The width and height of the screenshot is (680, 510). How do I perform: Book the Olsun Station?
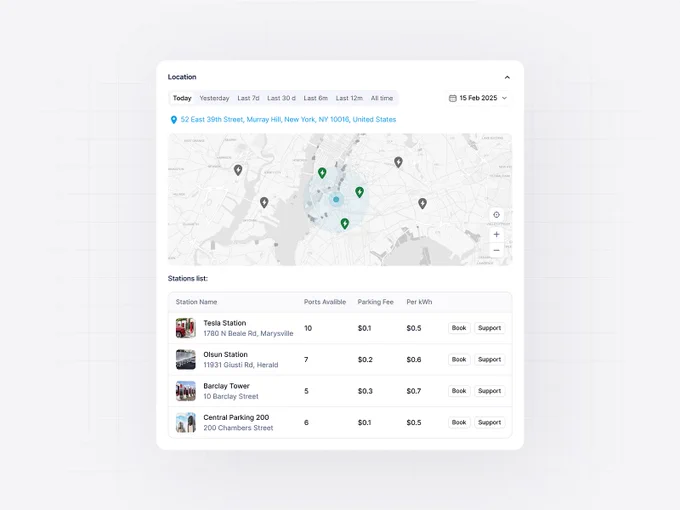[459, 360]
